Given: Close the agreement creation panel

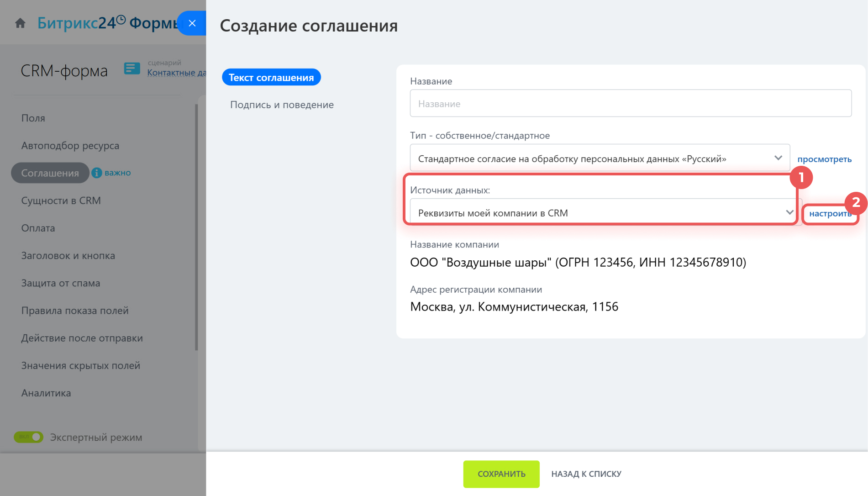Looking at the screenshot, I should pos(192,23).
